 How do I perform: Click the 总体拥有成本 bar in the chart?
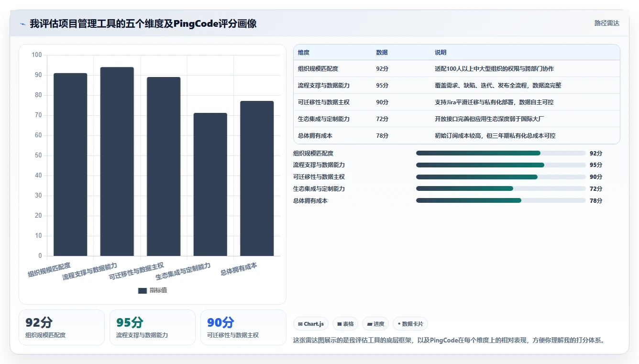[257, 178]
